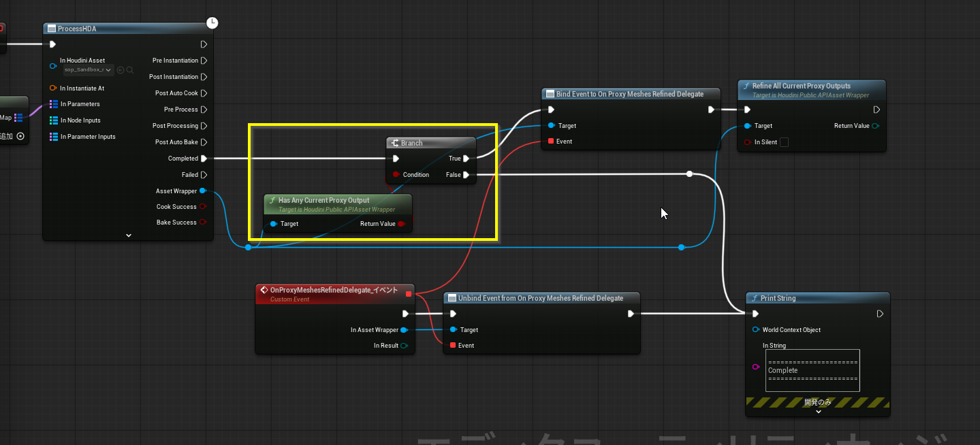Click the In Parameters map pin icon
Image resolution: width=980 pixels, height=445 pixels.
tap(54, 104)
